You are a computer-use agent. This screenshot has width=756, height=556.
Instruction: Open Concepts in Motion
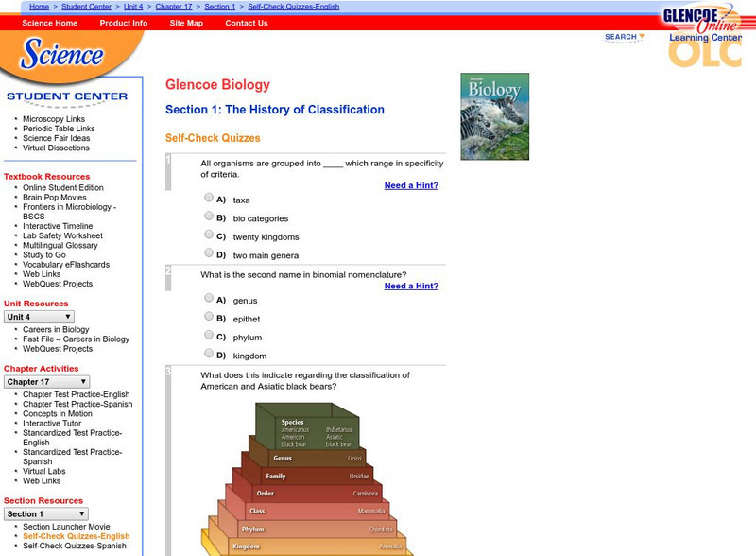[58, 413]
